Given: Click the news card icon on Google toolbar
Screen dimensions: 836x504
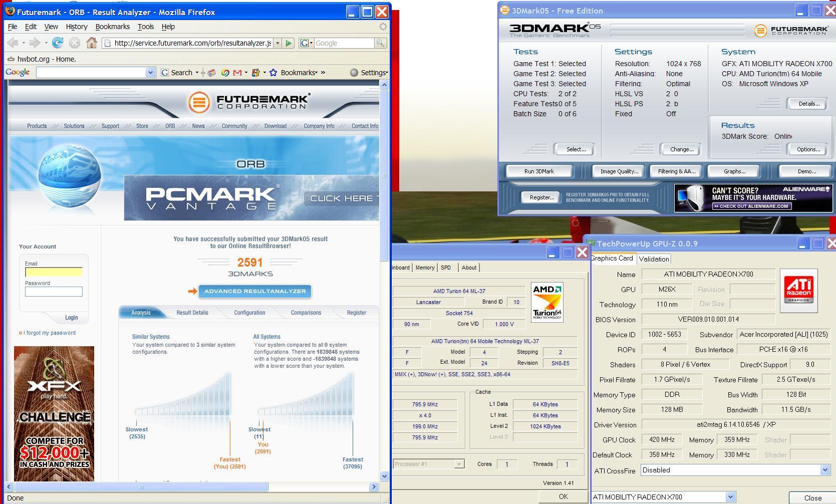Looking at the screenshot, I should pyautogui.click(x=212, y=73).
